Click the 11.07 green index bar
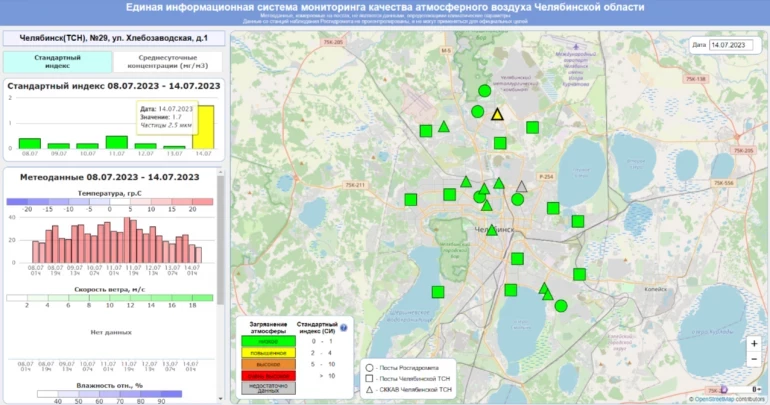This screenshot has height=405, width=770. 117,142
